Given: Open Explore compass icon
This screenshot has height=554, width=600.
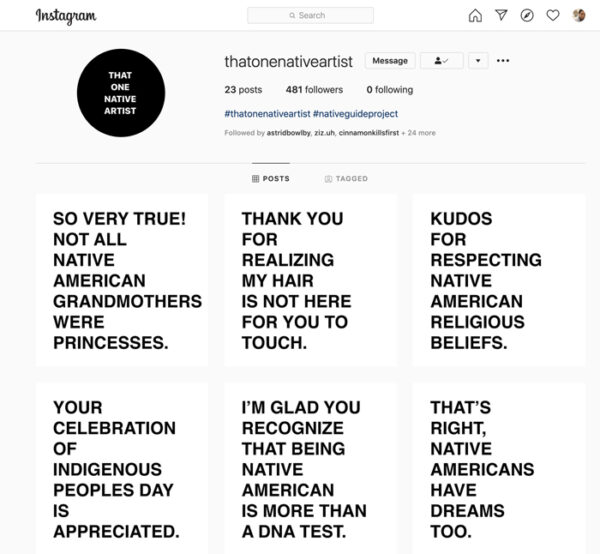Looking at the screenshot, I should [x=527, y=15].
